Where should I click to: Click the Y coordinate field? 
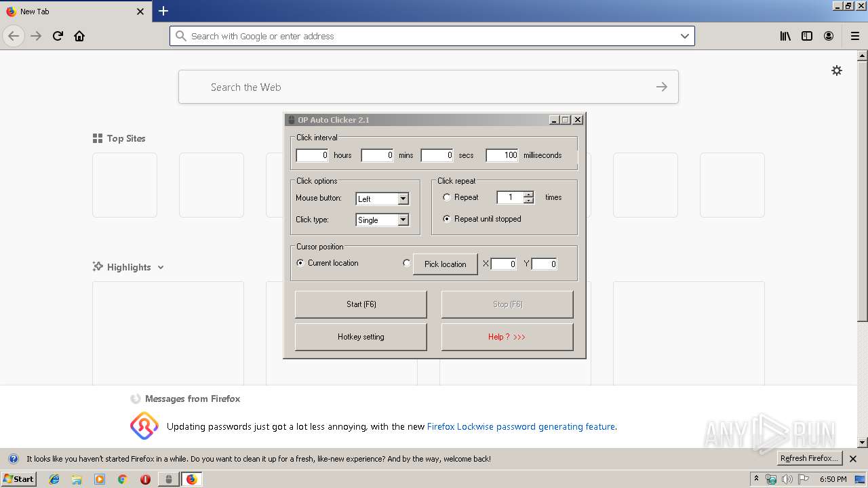tap(545, 264)
